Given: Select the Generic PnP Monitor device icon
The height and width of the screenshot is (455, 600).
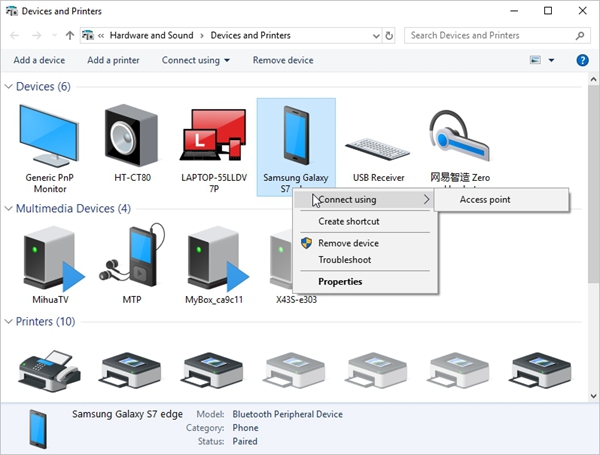Looking at the screenshot, I should coord(49,136).
